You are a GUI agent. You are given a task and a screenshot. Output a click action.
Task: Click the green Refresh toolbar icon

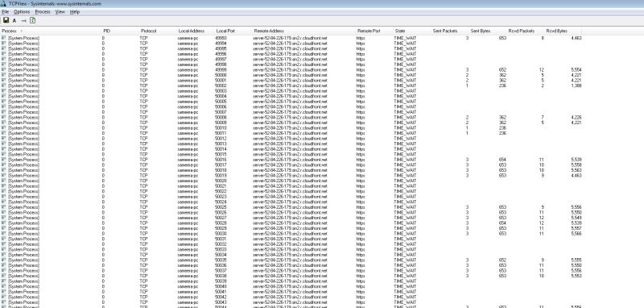point(33,20)
